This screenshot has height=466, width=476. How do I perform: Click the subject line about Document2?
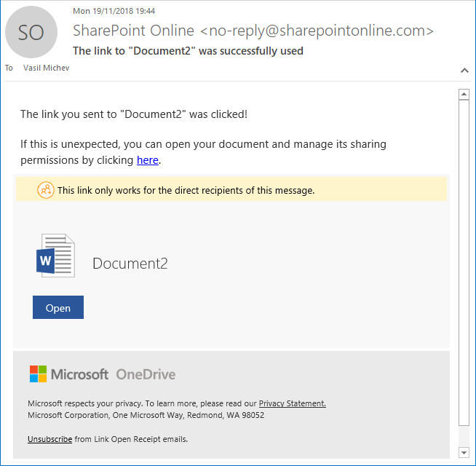[x=188, y=51]
